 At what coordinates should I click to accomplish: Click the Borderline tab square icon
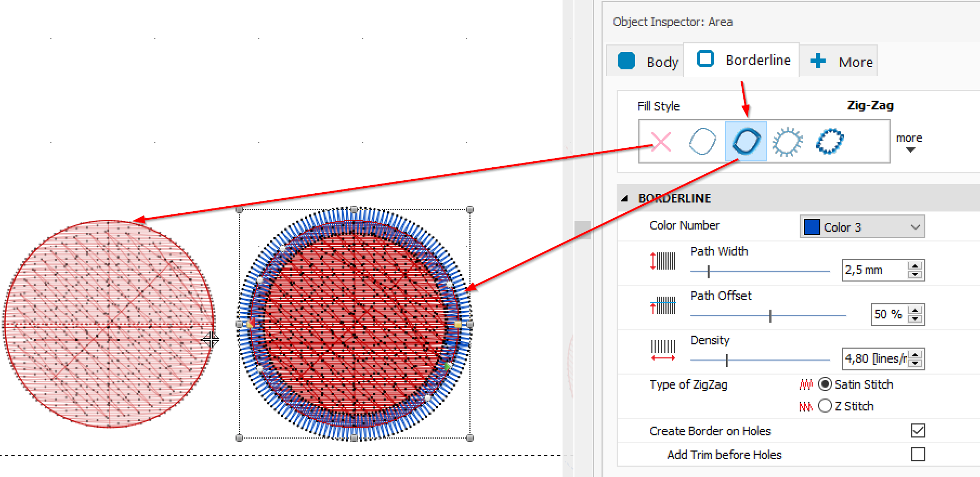pos(705,58)
